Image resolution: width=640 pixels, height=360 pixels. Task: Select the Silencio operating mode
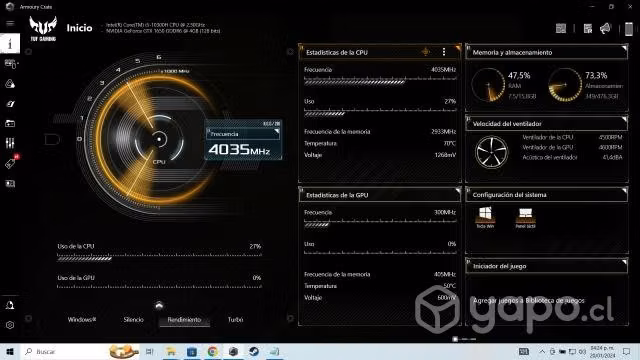[x=133, y=319]
